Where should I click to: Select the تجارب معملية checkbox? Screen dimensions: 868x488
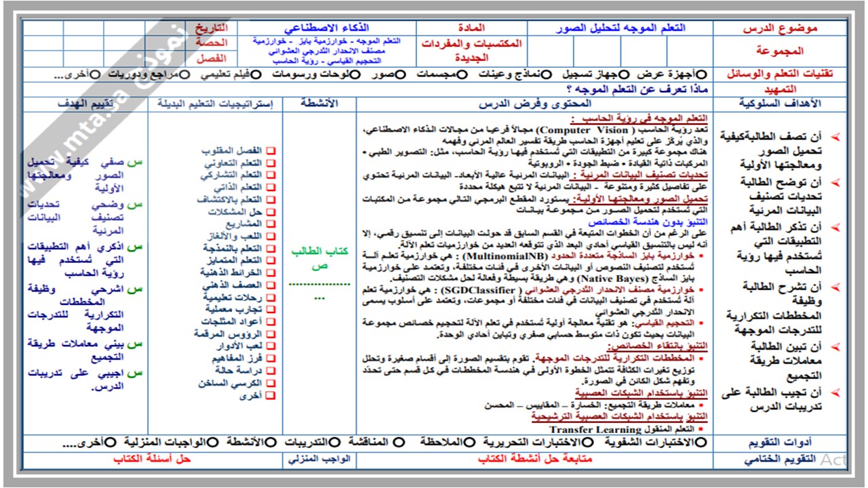pos(270,310)
